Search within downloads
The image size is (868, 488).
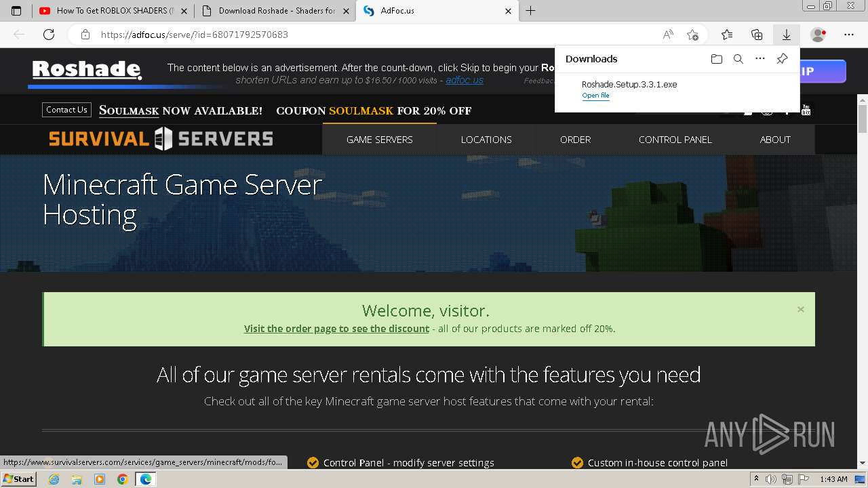click(x=738, y=59)
